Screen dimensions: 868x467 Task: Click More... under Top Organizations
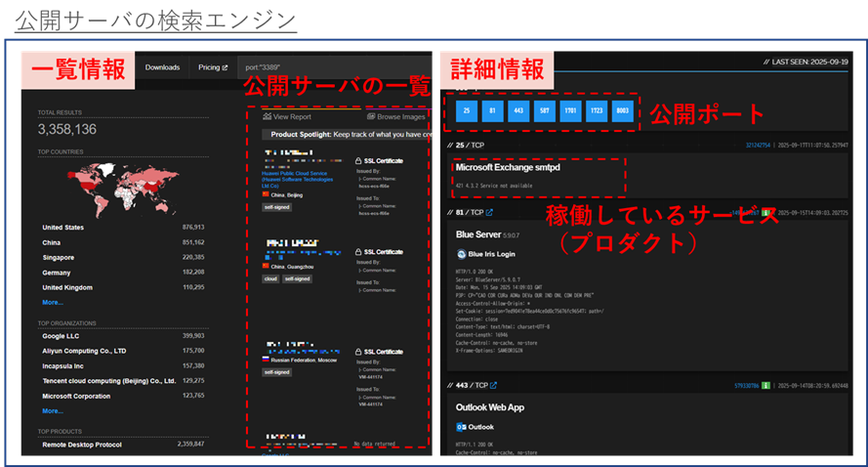click(53, 411)
